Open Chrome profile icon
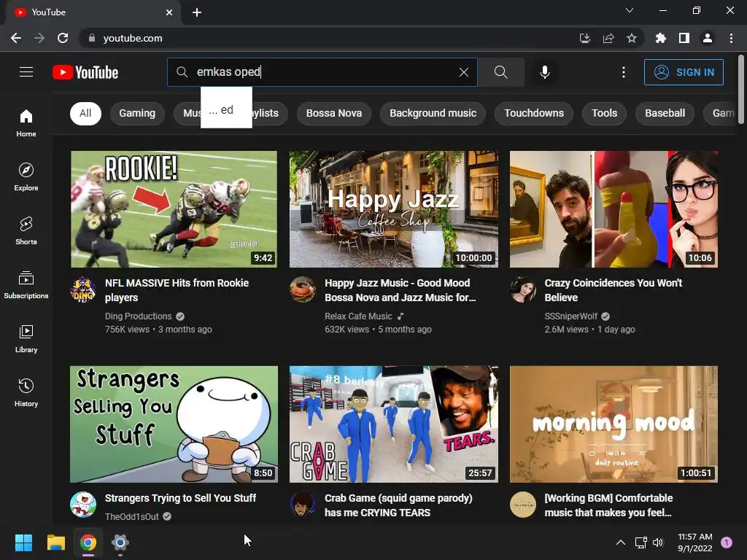747x560 pixels. point(708,38)
